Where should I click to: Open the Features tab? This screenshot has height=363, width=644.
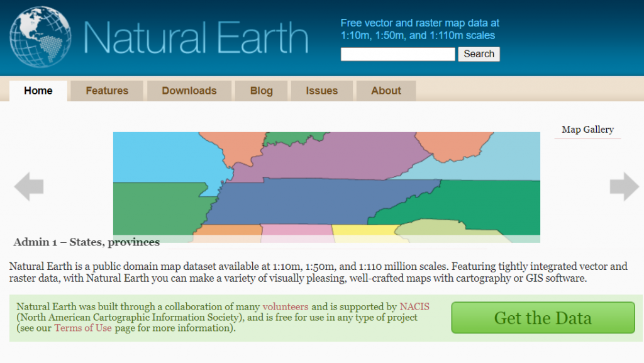pos(106,91)
